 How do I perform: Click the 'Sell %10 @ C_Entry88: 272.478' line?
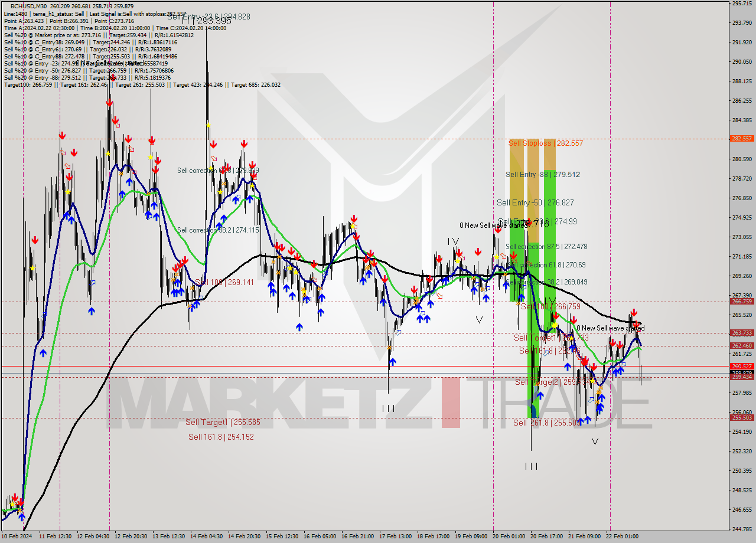(91, 56)
